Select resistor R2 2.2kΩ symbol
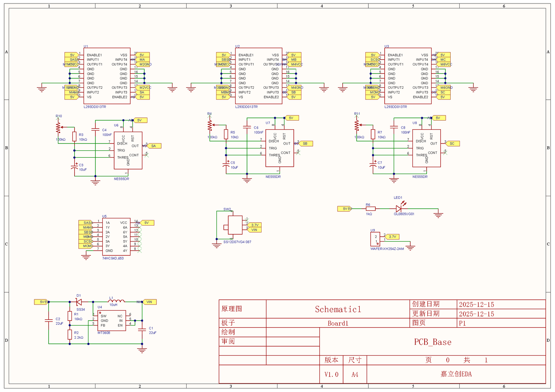555x392 pixels. (x=70, y=334)
